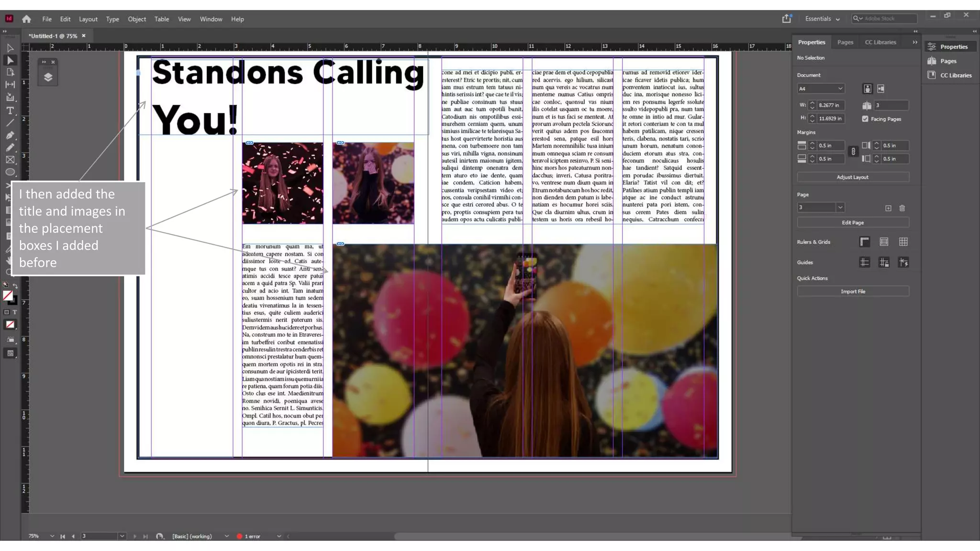Screen dimensions: 980x551
Task: Pick the Ellipse tool
Action: [x=10, y=172]
